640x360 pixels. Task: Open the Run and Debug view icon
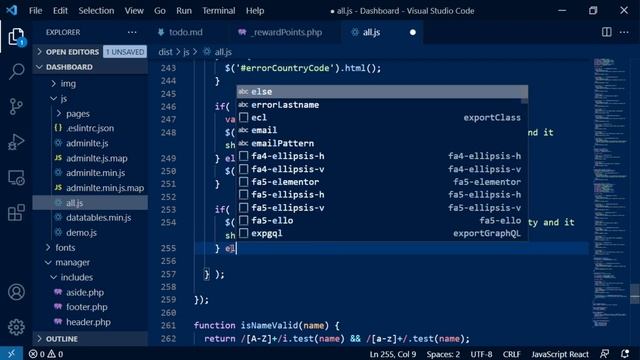(16, 142)
